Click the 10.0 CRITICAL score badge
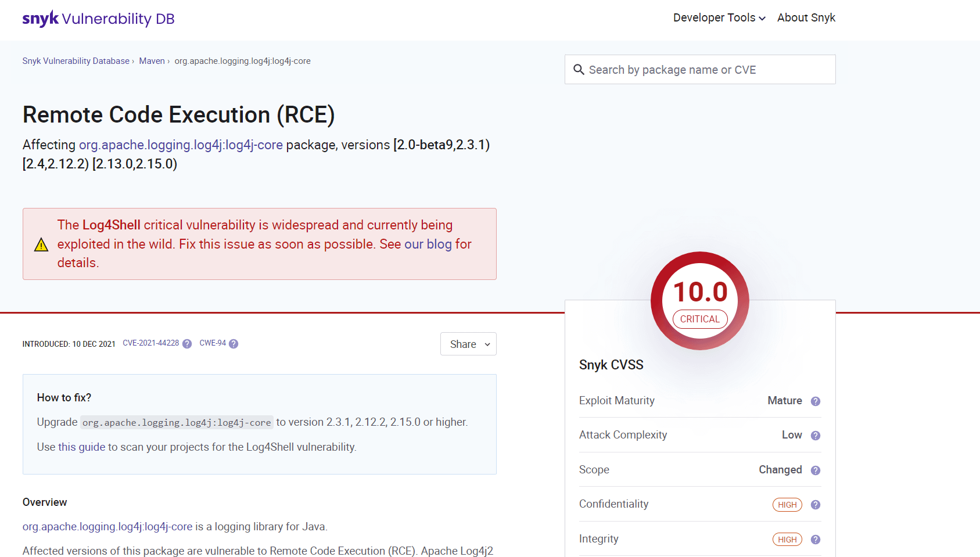The image size is (980, 557). [699, 301]
